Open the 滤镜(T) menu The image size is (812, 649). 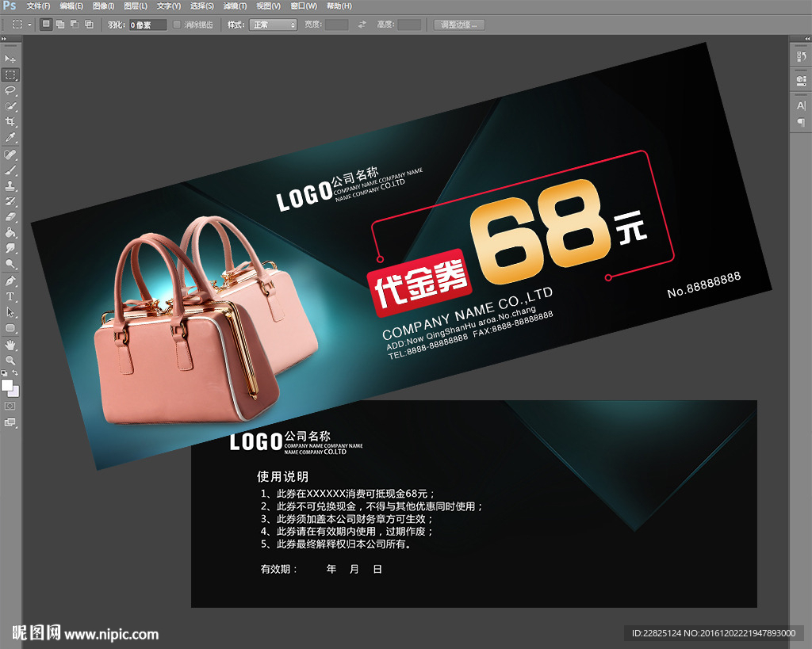pos(235,6)
